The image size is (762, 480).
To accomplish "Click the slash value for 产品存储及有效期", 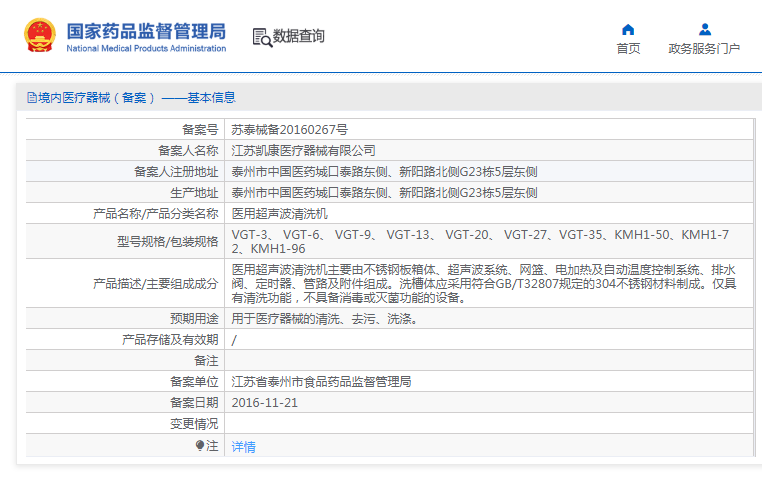I will (x=234, y=340).
